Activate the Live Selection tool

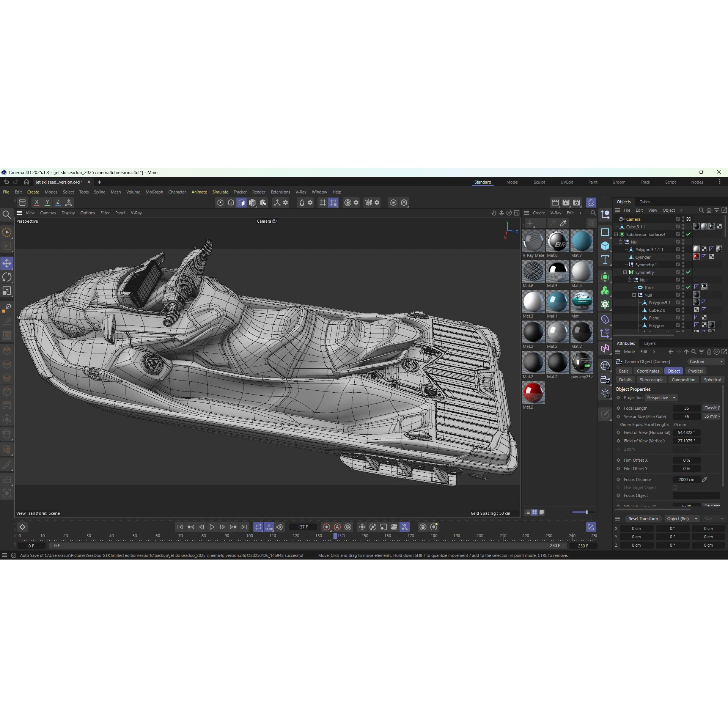7,232
